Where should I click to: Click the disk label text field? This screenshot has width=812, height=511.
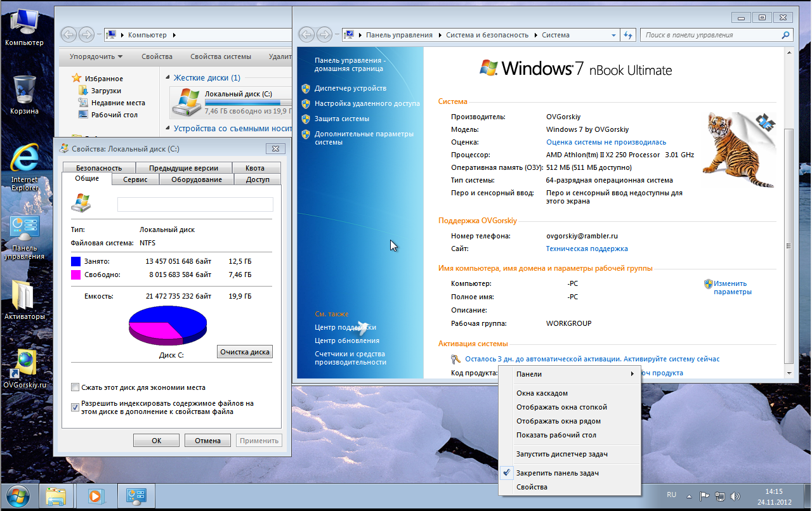coord(195,204)
